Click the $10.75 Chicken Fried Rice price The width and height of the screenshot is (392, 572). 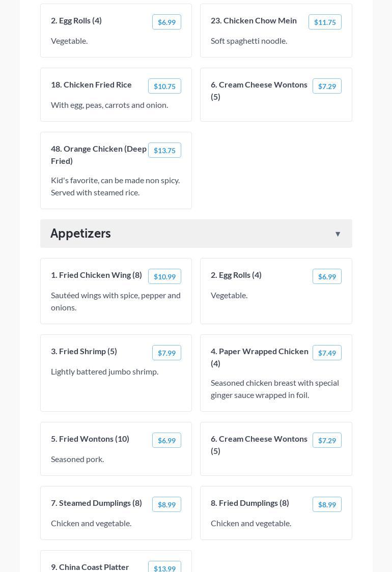pyautogui.click(x=164, y=86)
